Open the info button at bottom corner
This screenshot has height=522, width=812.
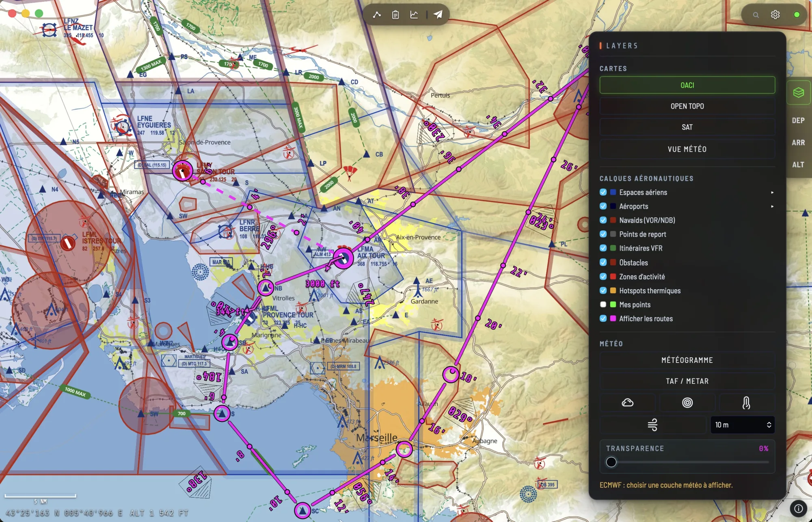click(x=798, y=508)
